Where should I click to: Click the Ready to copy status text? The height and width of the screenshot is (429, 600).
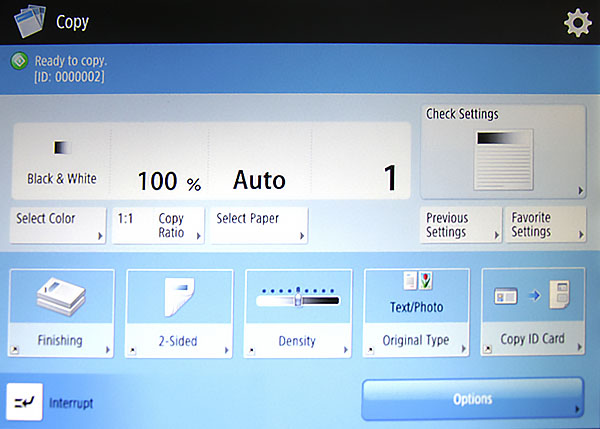coord(71,61)
